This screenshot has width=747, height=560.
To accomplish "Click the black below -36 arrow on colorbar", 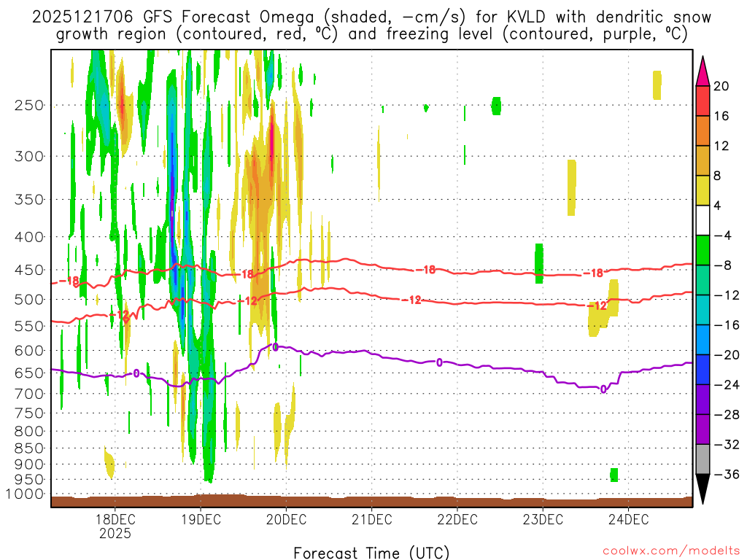I will (x=703, y=489).
